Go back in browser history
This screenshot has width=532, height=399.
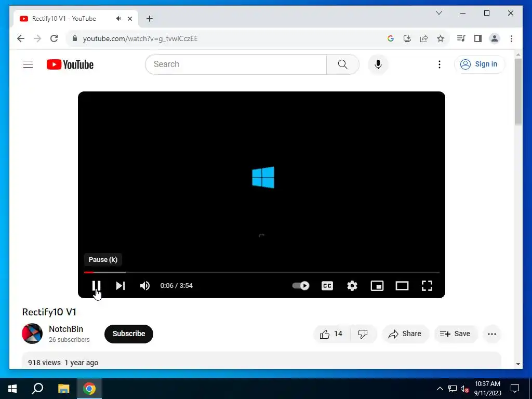point(21,38)
